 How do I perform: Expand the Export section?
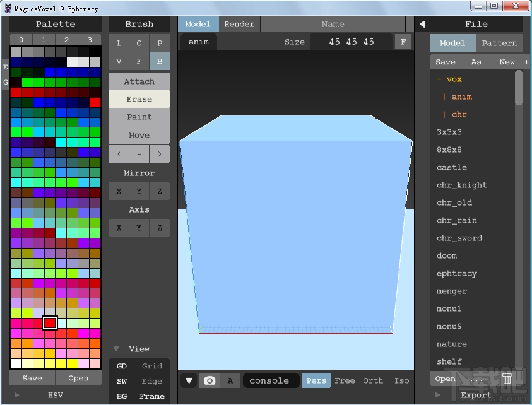(x=437, y=395)
